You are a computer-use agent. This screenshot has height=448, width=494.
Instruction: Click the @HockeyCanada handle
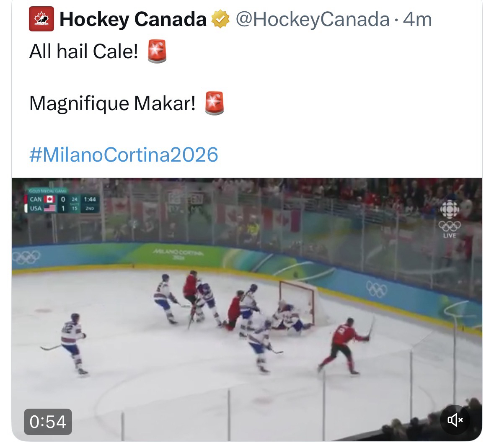tap(313, 19)
